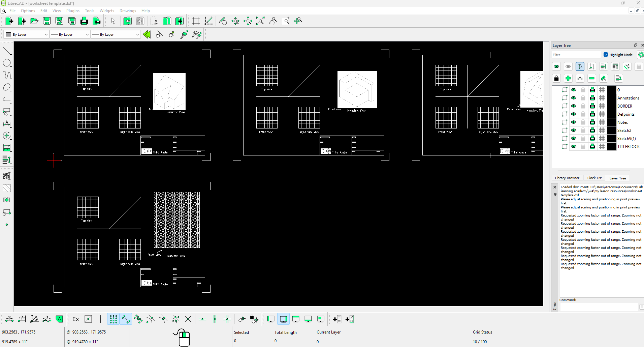Image resolution: width=644 pixels, height=347 pixels.
Task: Expand the line type By Layer dropdown
Action: pos(116,34)
